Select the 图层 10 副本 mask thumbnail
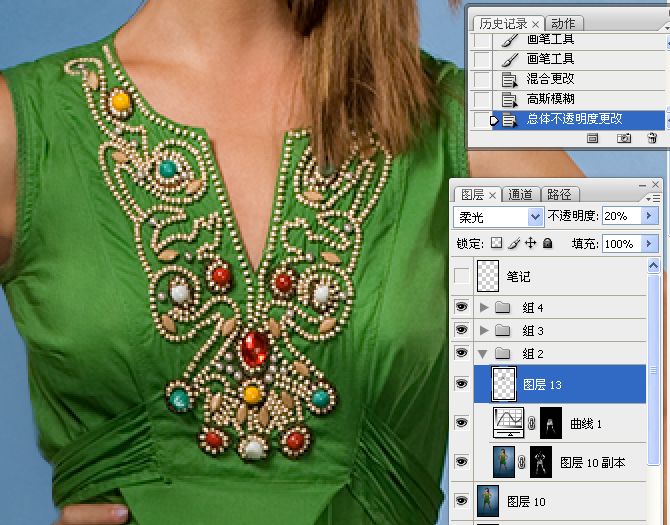The width and height of the screenshot is (670, 525). pos(541,462)
